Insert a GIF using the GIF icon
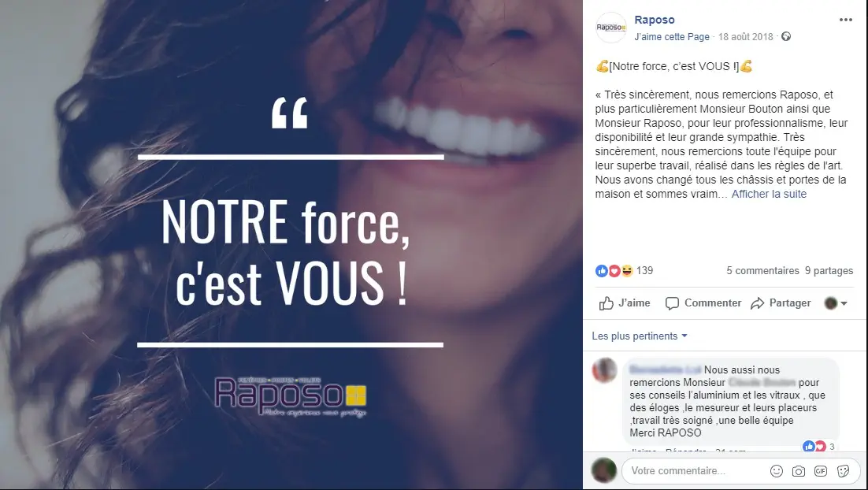 tap(821, 471)
